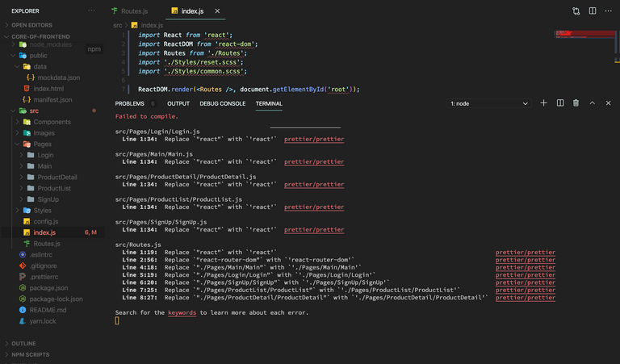Close the index.js editor tab
This screenshot has width=620, height=364.
coord(217,11)
